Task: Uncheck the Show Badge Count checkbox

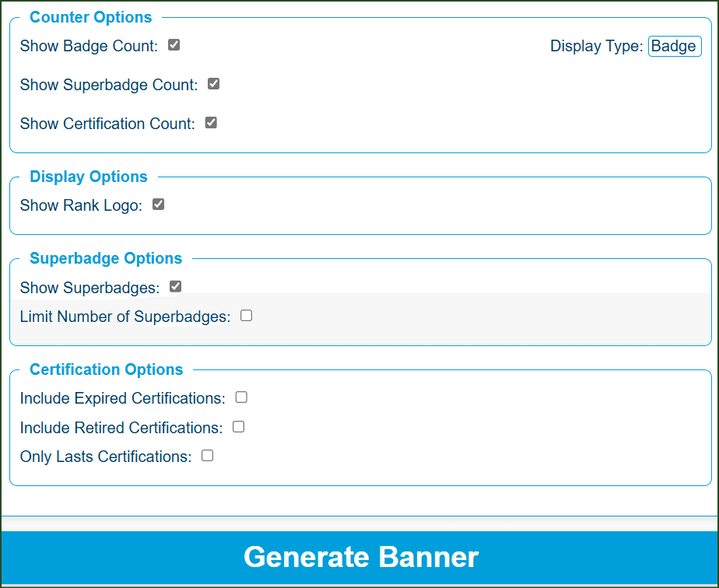Action: [174, 45]
